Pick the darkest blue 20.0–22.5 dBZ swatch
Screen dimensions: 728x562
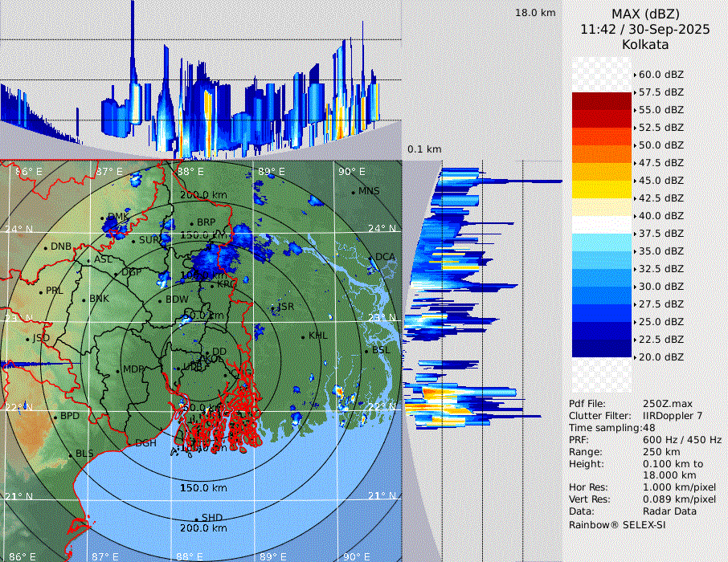click(x=602, y=348)
